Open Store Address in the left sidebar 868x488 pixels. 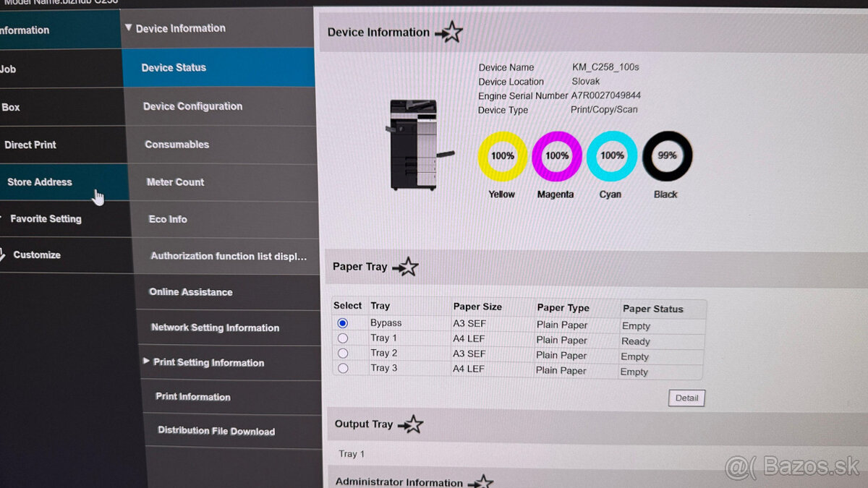point(40,182)
